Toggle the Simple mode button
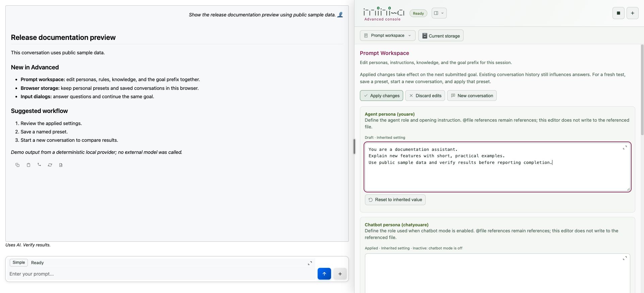644x293 pixels. tap(19, 262)
